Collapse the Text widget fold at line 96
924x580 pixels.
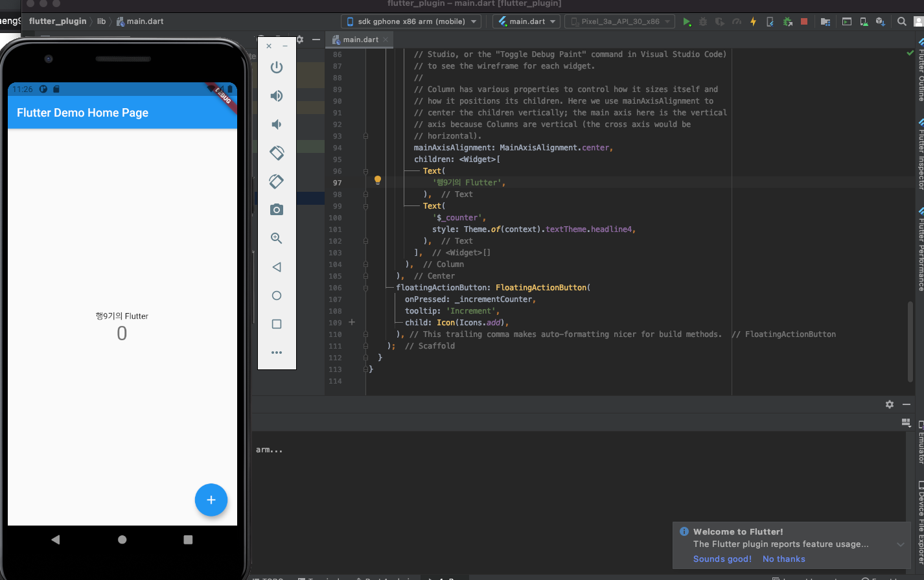[x=365, y=171]
